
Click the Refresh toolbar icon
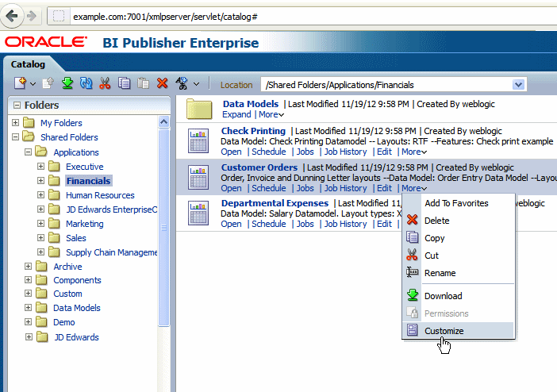86,83
